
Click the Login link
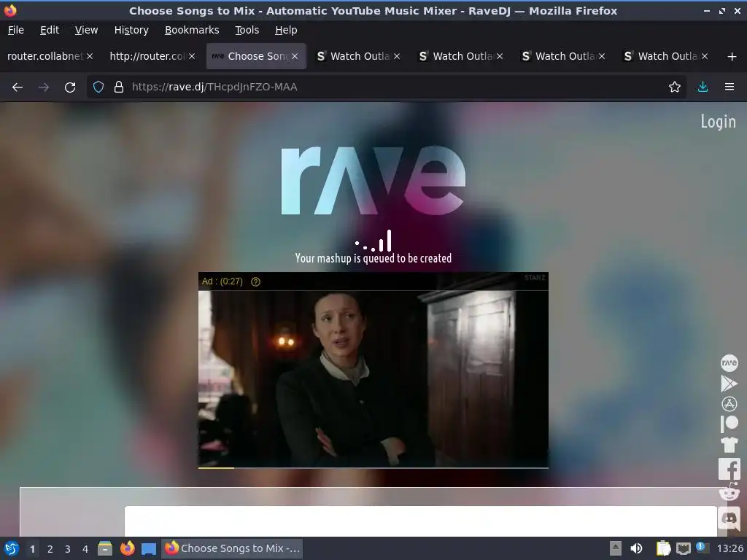[718, 122]
